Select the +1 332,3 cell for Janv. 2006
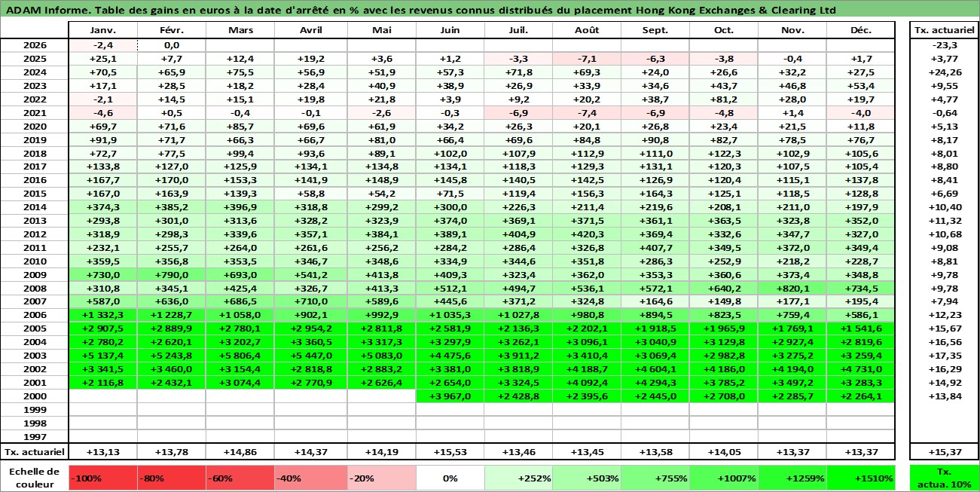This screenshot has width=980, height=492. 102,316
